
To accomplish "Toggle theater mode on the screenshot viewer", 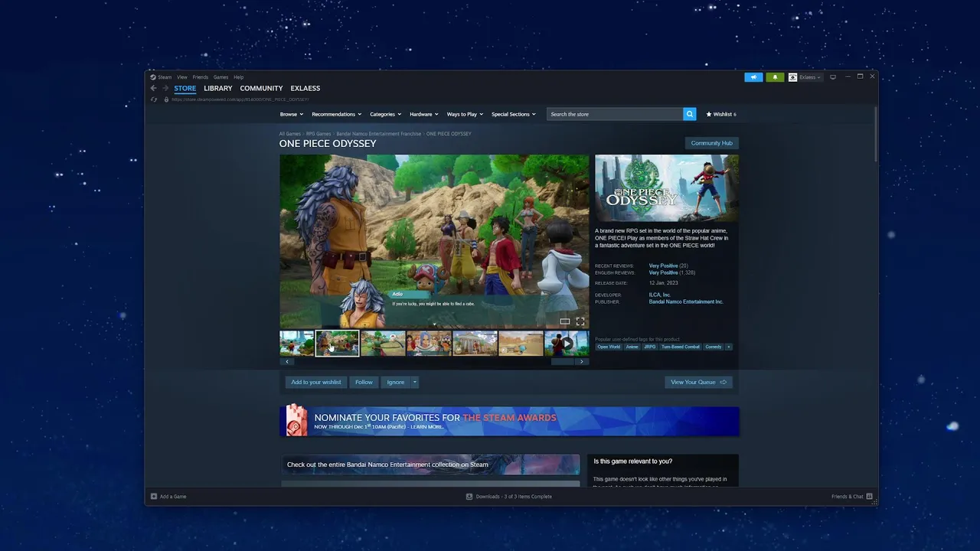I will point(564,321).
